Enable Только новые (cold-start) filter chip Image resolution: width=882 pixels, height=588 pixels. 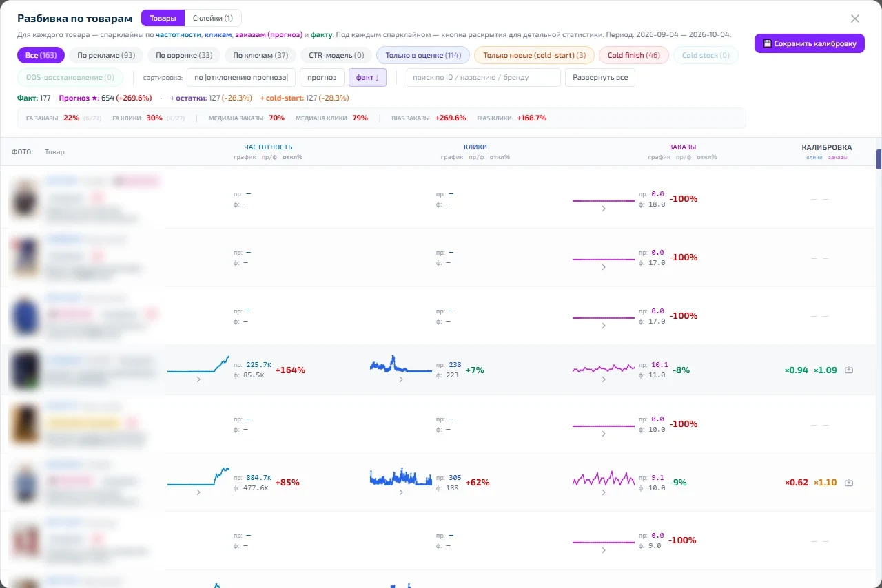tap(534, 55)
